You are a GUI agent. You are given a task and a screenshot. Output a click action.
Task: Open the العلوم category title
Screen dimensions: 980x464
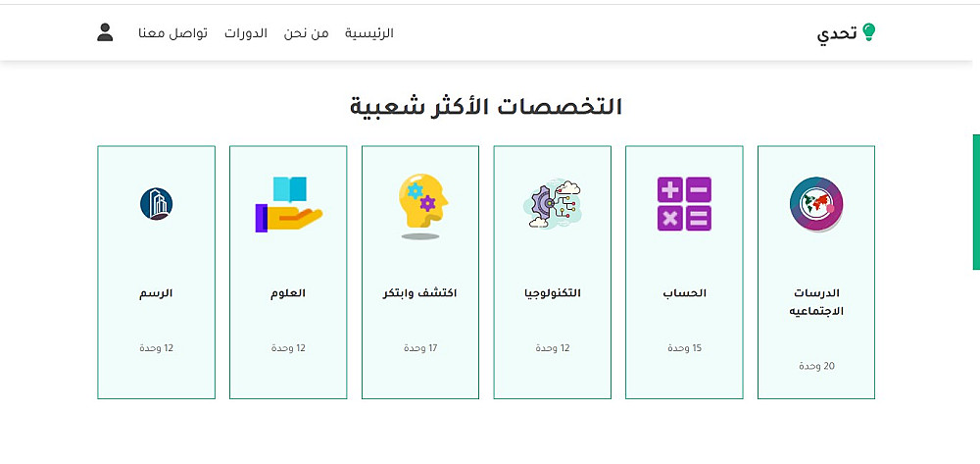point(288,293)
